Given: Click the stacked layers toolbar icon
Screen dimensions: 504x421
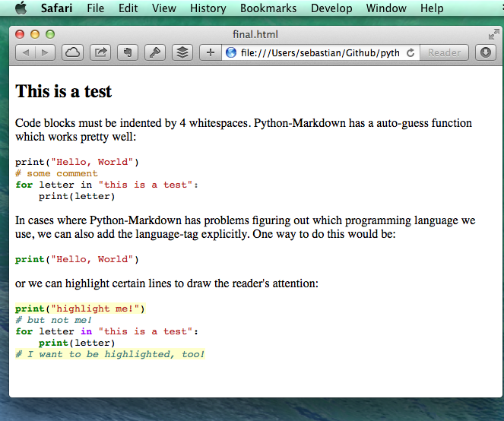Looking at the screenshot, I should point(182,52).
